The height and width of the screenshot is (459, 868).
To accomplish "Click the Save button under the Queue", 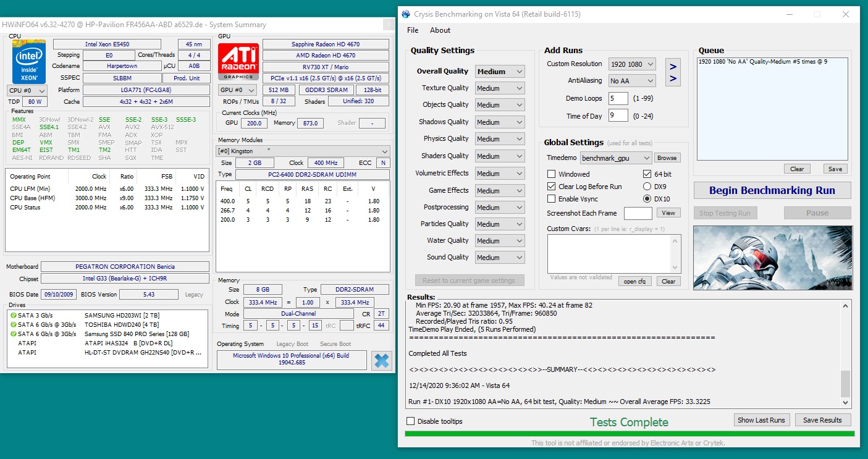I will click(835, 169).
